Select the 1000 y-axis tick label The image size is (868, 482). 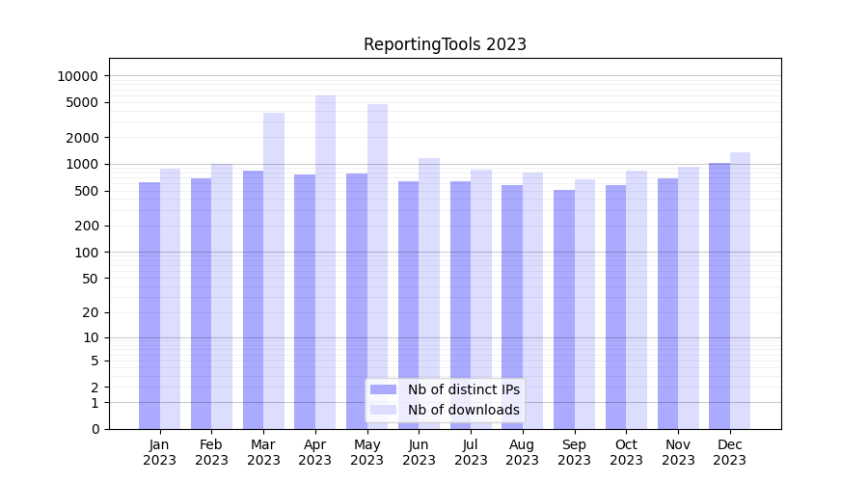tap(81, 165)
